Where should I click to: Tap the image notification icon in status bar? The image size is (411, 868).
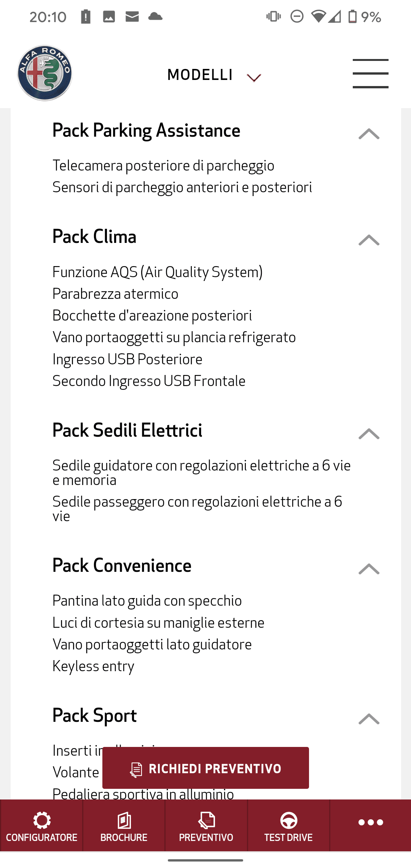pyautogui.click(x=109, y=17)
